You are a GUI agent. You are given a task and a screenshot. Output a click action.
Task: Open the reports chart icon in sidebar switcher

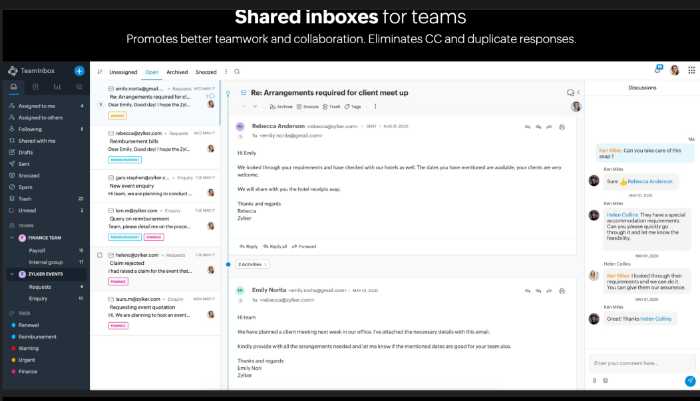pos(57,87)
